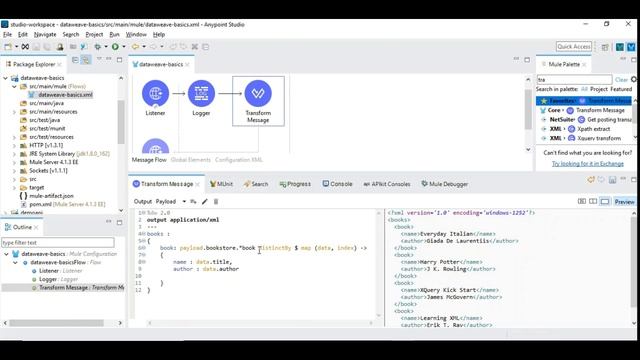The height and width of the screenshot is (360, 640).
Task: Maximize the editor area for dataweave-basics
Action: pos(527,60)
